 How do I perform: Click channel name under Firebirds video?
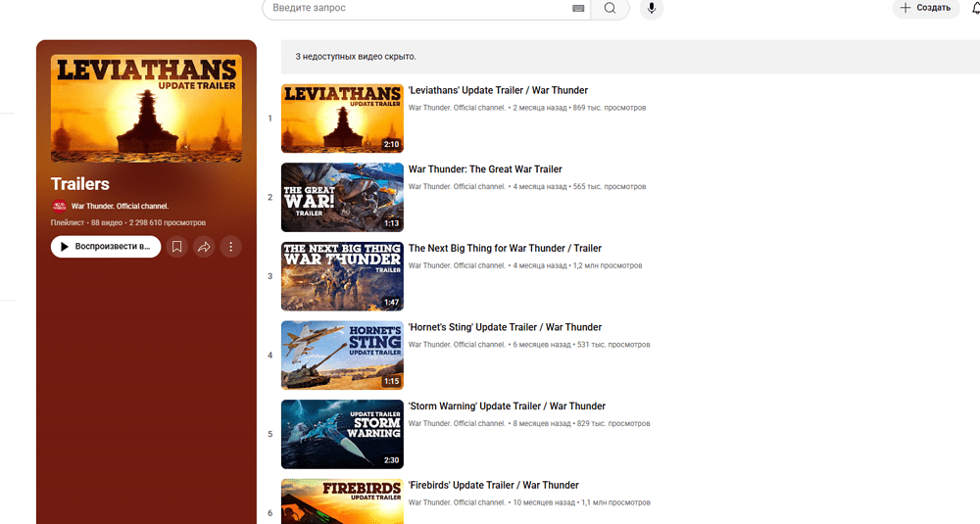457,502
